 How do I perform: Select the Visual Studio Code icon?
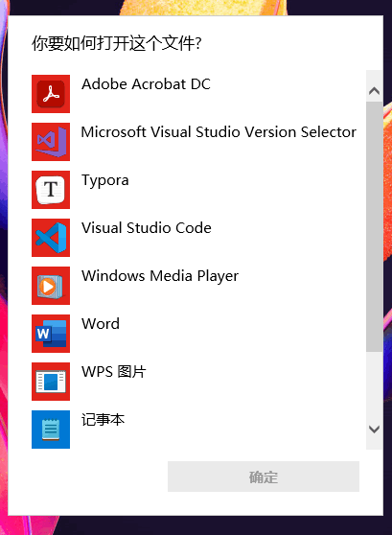(x=51, y=238)
